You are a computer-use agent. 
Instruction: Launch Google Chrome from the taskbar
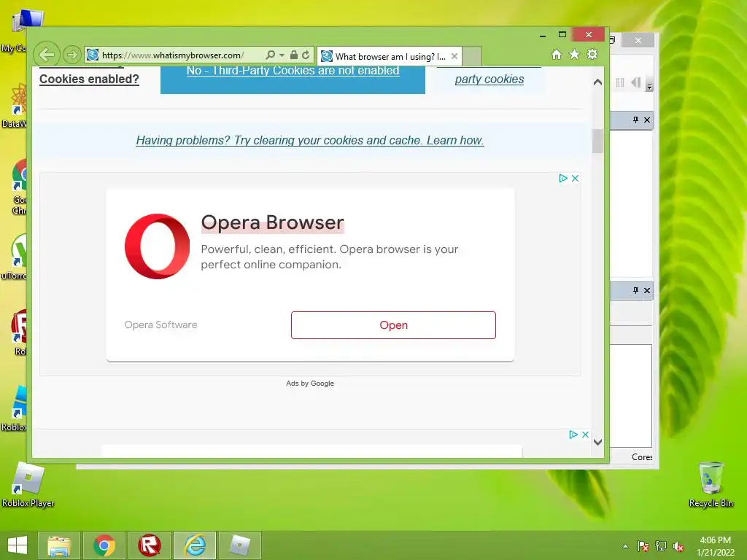pyautogui.click(x=104, y=545)
